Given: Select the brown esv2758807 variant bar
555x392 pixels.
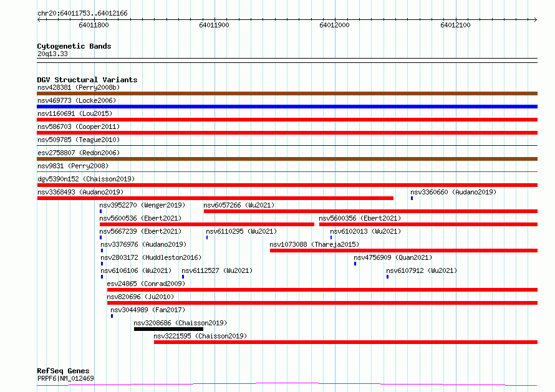Looking at the screenshot, I should tap(287, 159).
